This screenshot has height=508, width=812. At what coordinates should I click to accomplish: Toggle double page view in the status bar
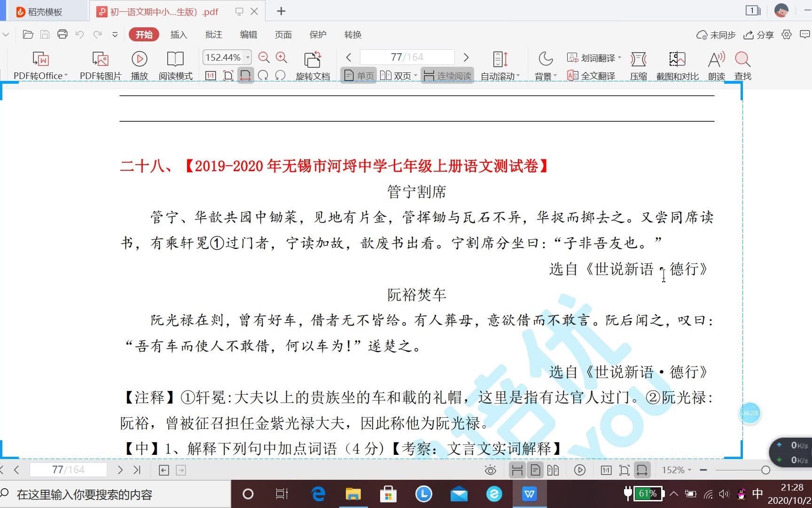[553, 470]
